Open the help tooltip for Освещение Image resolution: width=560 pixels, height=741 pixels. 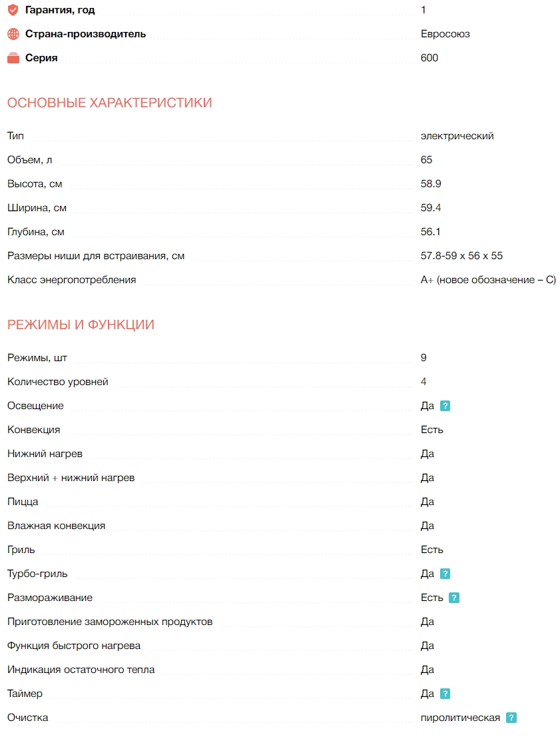coord(445,406)
